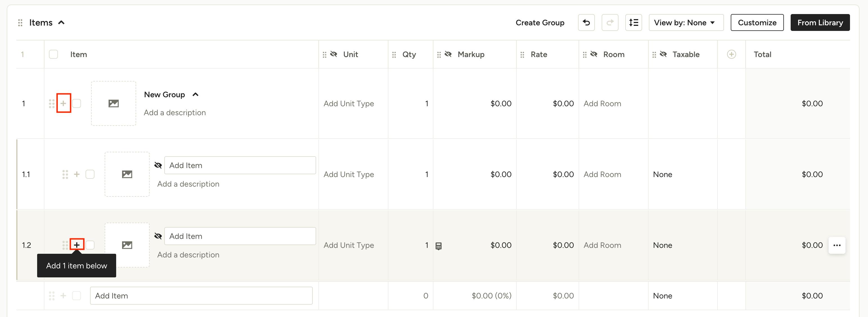Open the View by: None dropdown
This screenshot has width=868, height=317.
(x=686, y=22)
